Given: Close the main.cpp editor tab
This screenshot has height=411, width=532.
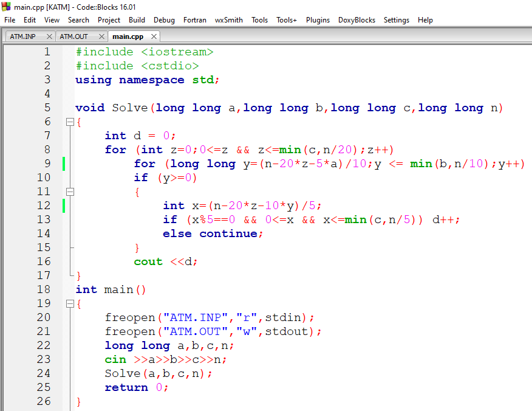Looking at the screenshot, I should 154,36.
